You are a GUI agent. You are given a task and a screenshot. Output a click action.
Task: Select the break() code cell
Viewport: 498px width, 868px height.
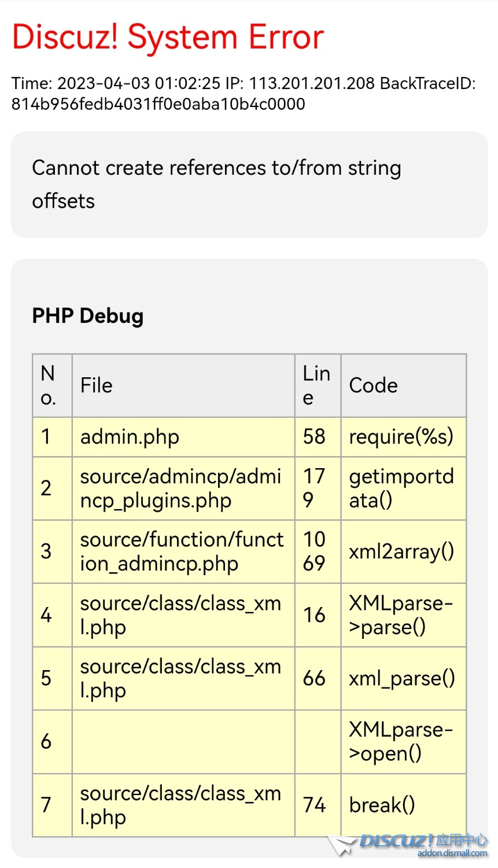[x=382, y=805]
